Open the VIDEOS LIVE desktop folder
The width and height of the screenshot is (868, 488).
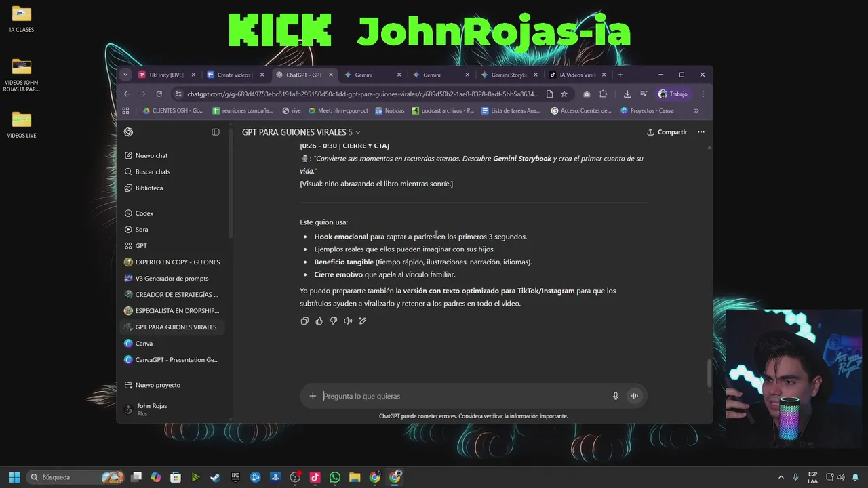click(x=22, y=125)
